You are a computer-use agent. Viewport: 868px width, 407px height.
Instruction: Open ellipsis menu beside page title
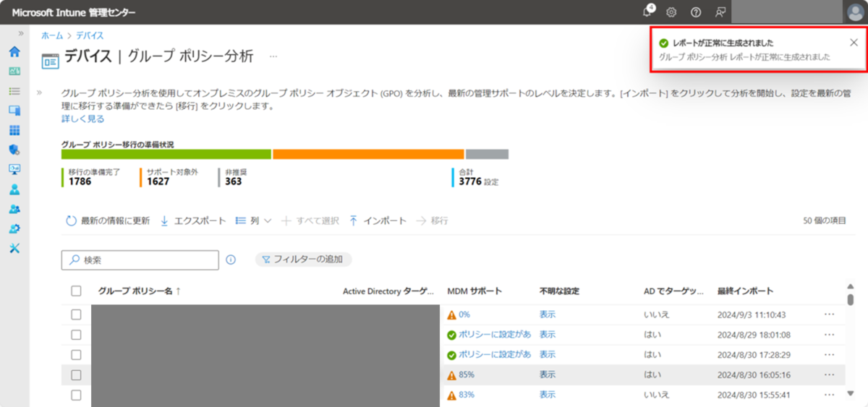(273, 56)
